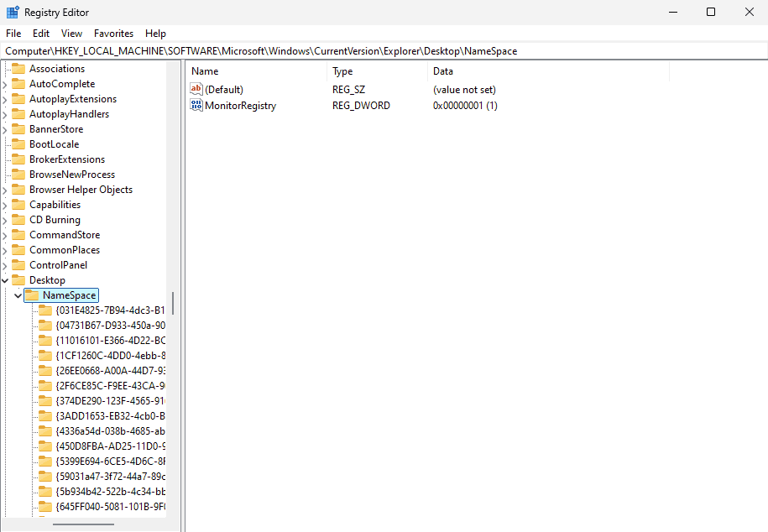
Task: Select the {2F6CE85C-F9EE-43CA key
Action: pos(111,386)
